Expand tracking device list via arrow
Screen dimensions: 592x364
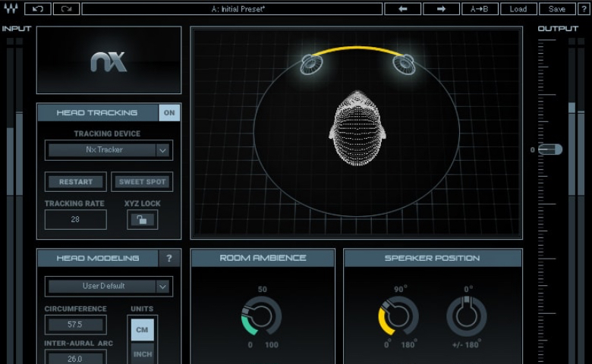pos(162,150)
